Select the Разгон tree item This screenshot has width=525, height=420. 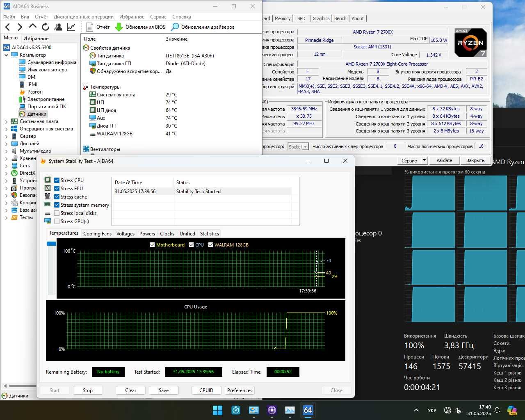pyautogui.click(x=31, y=92)
